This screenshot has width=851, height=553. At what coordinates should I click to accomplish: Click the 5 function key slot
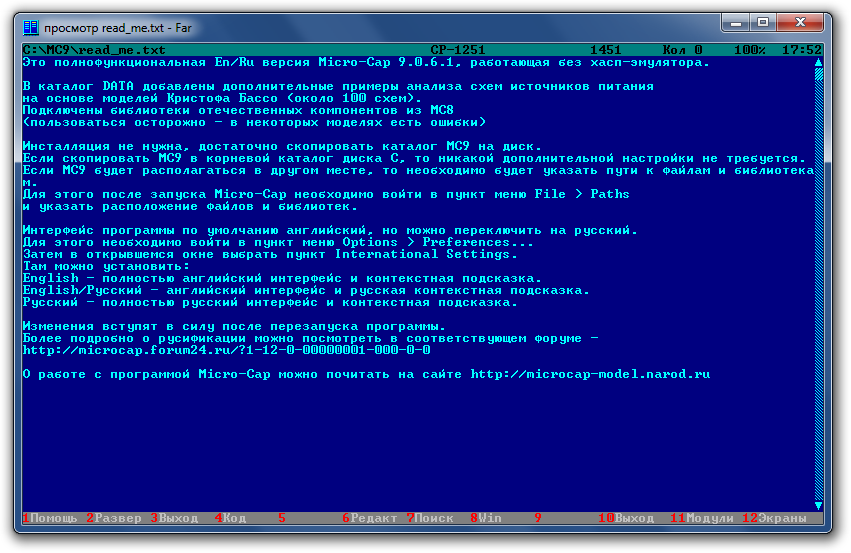click(x=282, y=518)
